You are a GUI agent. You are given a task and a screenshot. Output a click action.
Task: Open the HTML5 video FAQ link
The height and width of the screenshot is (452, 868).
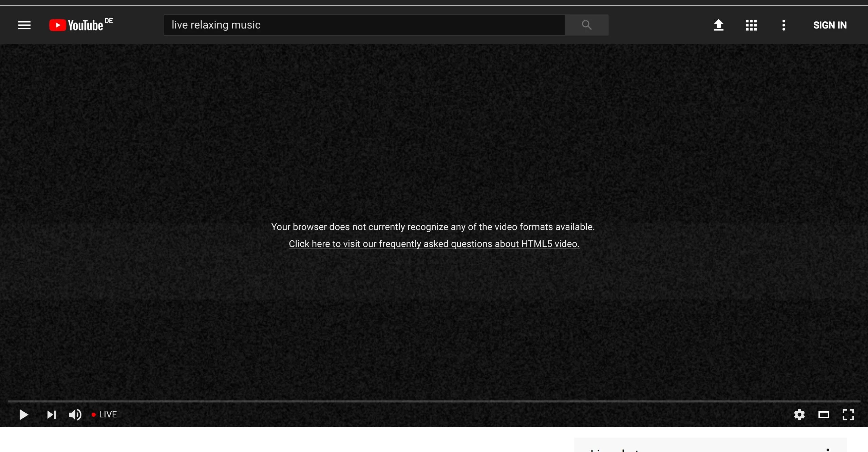point(434,244)
